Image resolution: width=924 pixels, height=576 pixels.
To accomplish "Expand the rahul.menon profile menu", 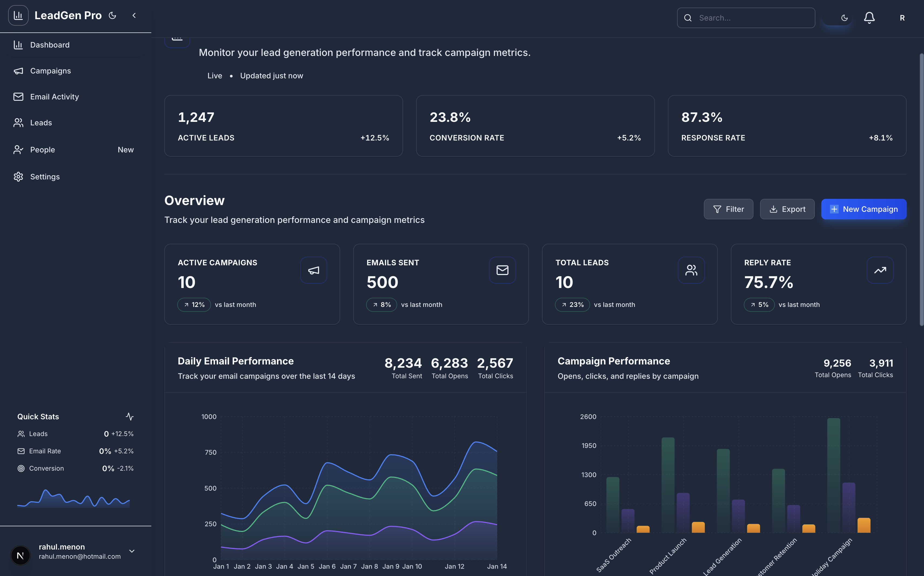I will tap(132, 551).
